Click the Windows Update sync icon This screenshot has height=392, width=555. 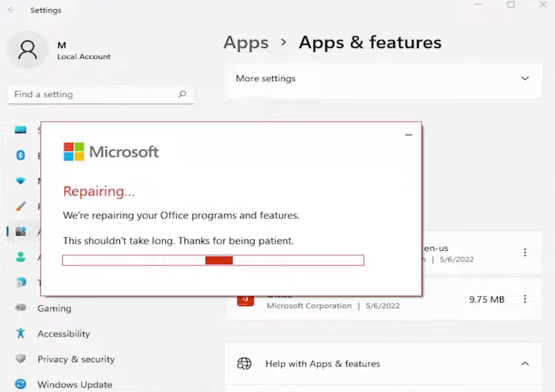[21, 384]
